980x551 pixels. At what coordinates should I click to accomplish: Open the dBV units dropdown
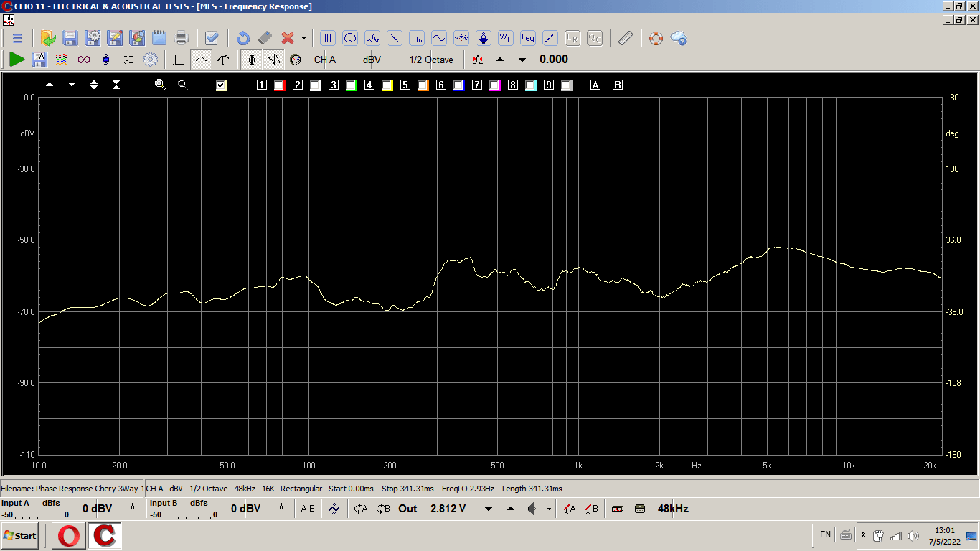(372, 60)
